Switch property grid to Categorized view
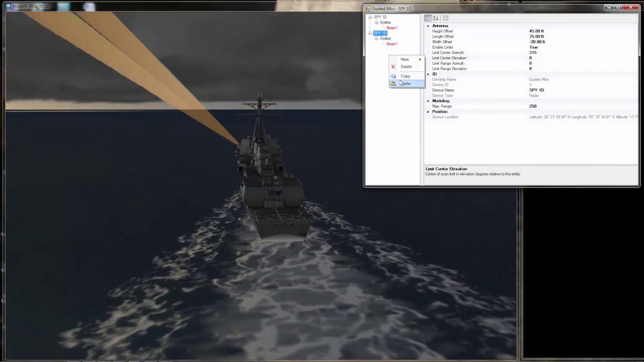Viewport: 644px width, 362px height. pos(428,18)
